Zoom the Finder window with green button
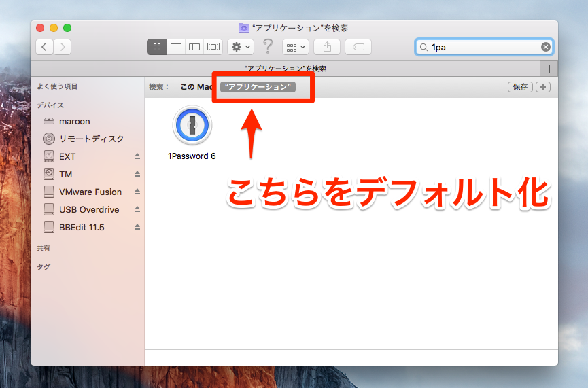 (67, 28)
